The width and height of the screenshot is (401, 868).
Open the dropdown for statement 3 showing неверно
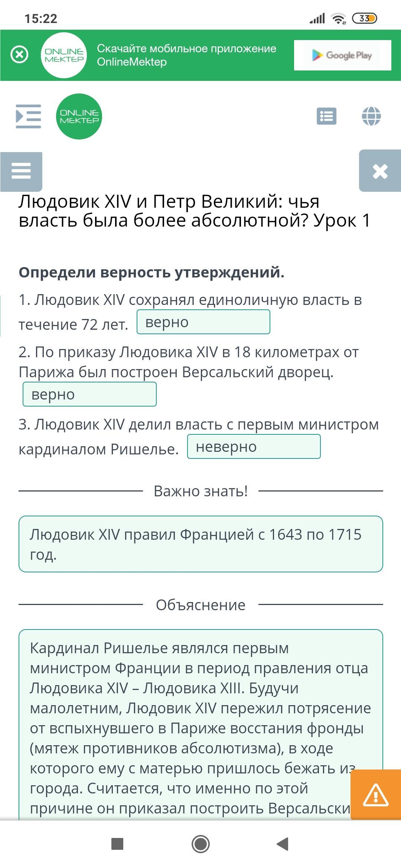(x=254, y=447)
